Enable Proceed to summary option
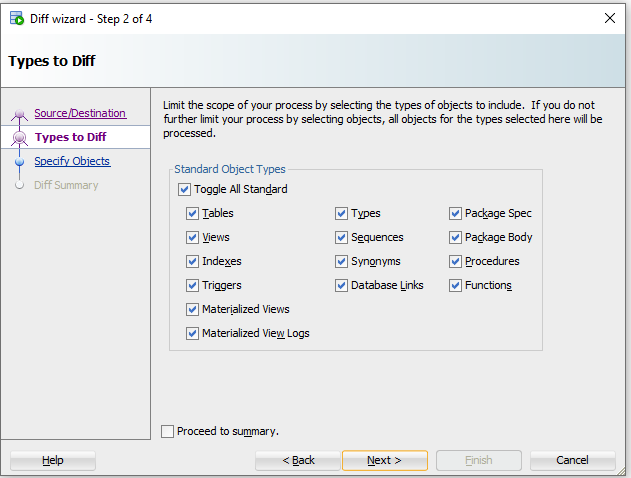 click(168, 431)
